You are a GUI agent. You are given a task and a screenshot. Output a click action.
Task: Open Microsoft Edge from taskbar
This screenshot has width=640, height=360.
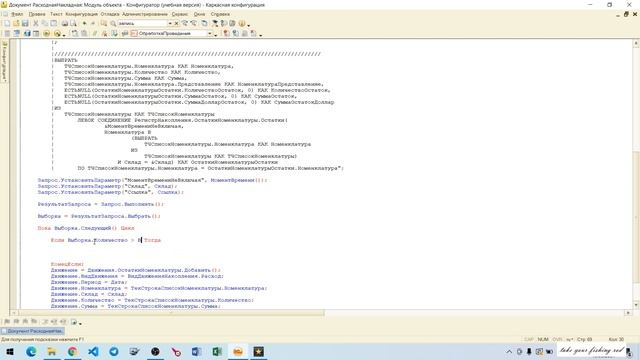pos(31,351)
